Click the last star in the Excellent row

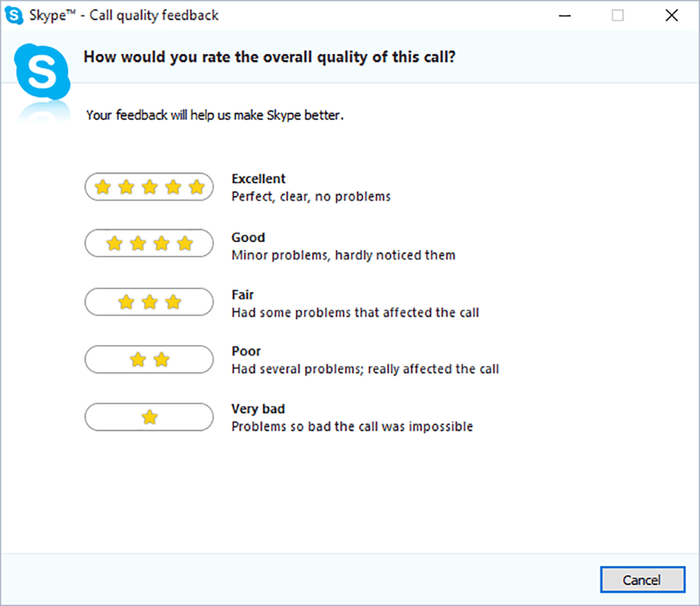tap(197, 187)
